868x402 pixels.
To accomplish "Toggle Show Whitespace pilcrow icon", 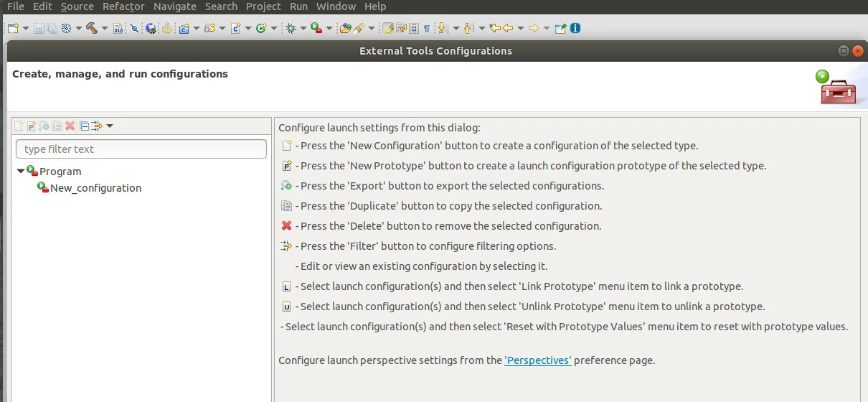I will point(427,29).
